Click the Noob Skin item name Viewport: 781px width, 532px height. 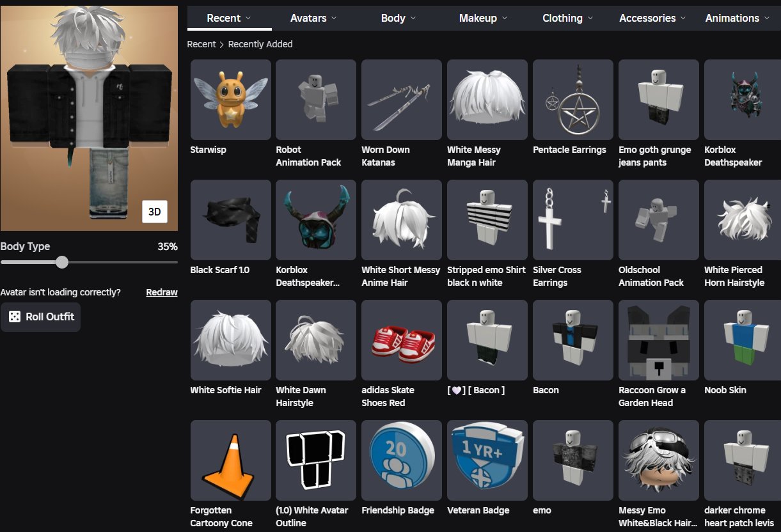tap(725, 390)
